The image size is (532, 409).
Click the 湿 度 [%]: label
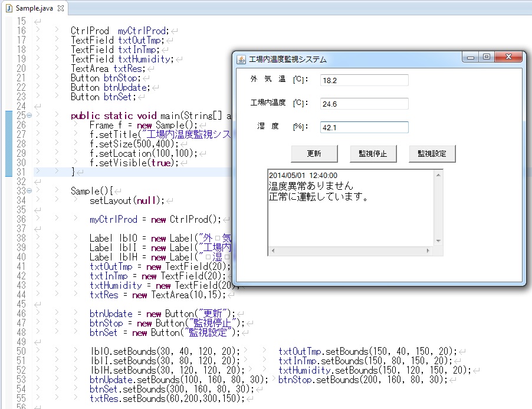(283, 127)
